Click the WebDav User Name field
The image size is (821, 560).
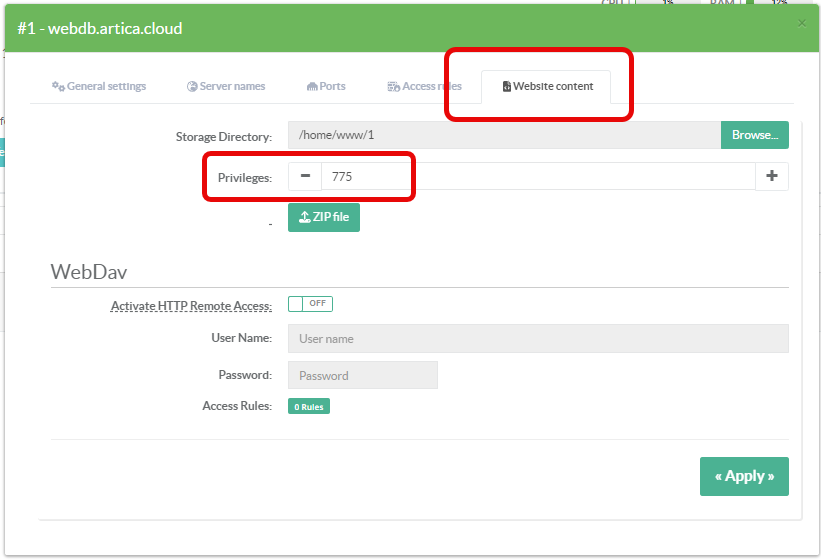click(538, 339)
